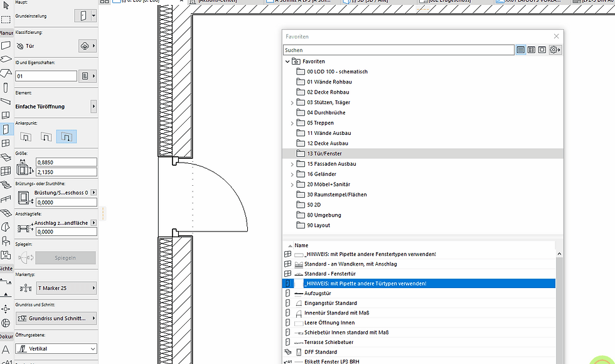615x364 pixels.
Task: Expand the 16 Geländer folder
Action: (x=292, y=174)
